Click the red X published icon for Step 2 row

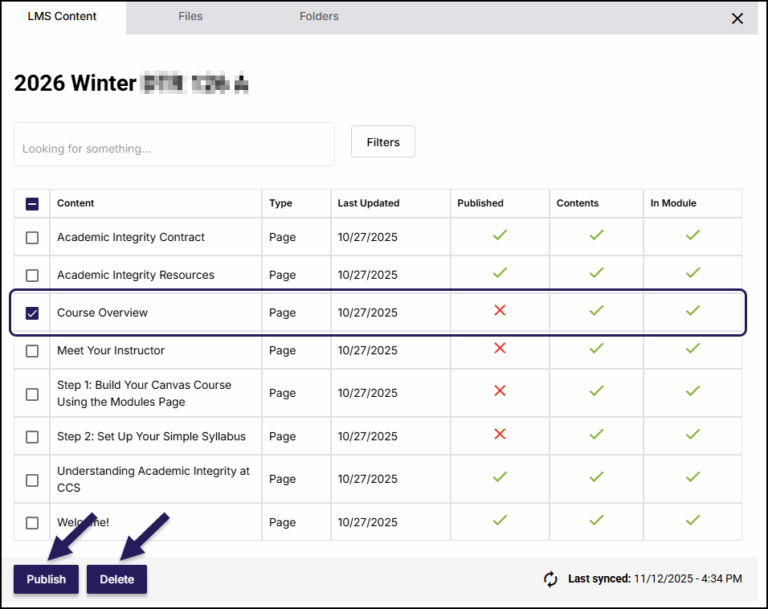[x=500, y=434]
